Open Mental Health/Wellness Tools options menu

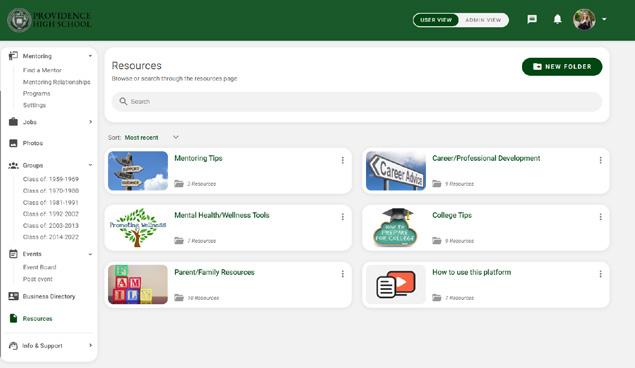pos(343,217)
